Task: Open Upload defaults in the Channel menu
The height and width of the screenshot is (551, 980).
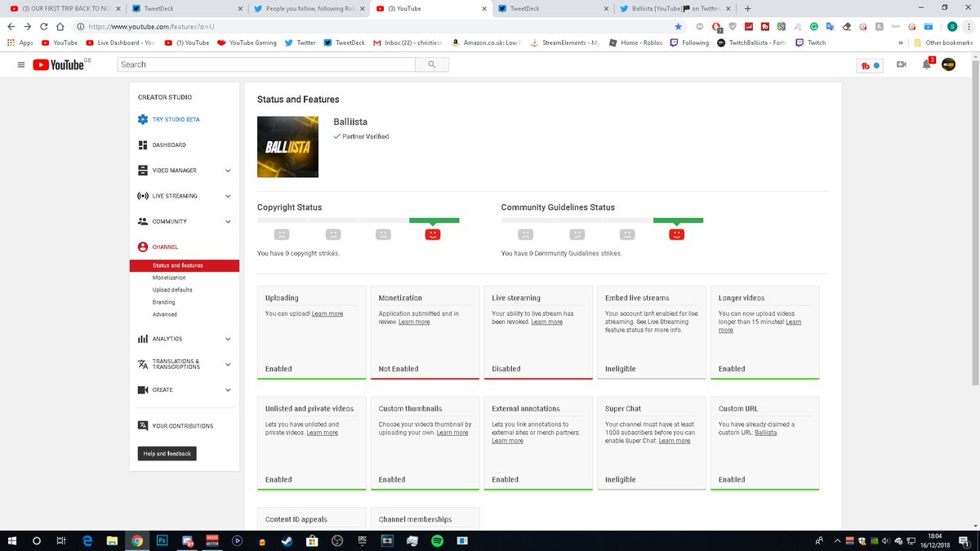Action: point(172,290)
